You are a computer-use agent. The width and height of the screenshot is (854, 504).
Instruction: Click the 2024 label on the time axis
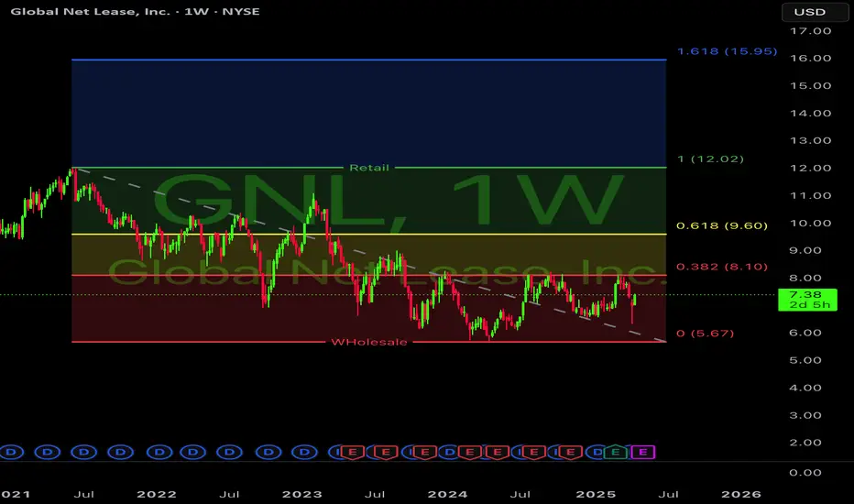click(447, 494)
